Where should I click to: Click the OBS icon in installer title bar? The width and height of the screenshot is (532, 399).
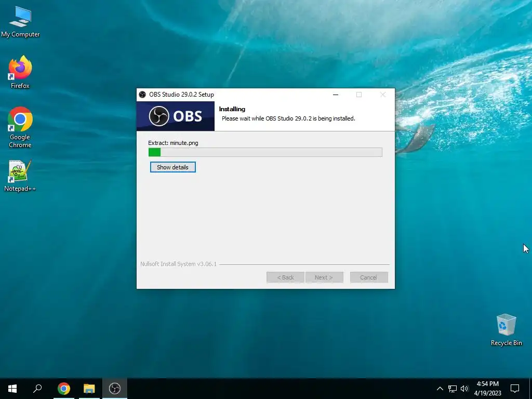coord(142,95)
